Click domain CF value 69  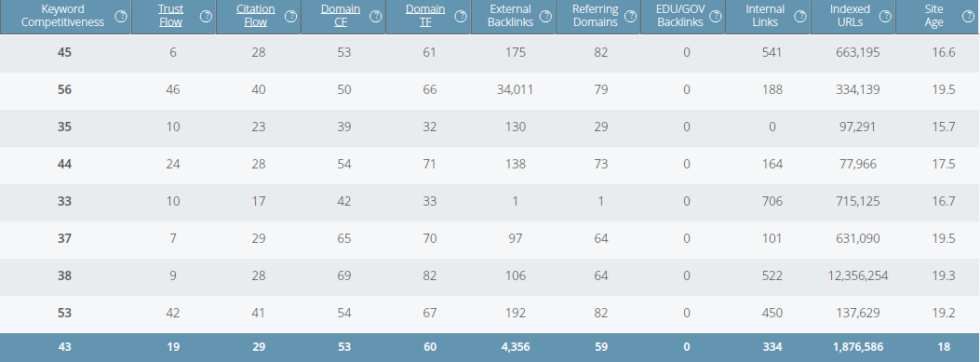click(x=344, y=275)
